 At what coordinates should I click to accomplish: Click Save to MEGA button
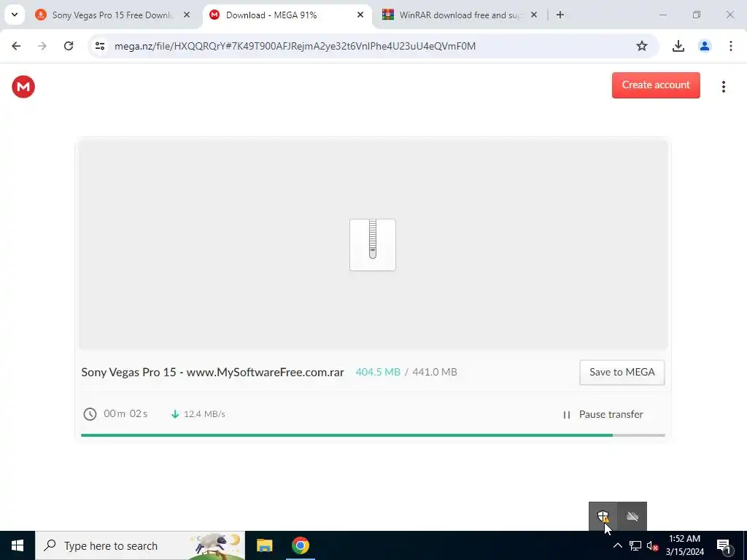[x=622, y=373]
